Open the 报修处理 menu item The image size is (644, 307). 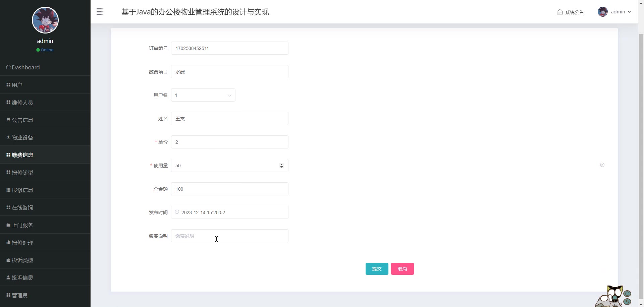pyautogui.click(x=45, y=242)
